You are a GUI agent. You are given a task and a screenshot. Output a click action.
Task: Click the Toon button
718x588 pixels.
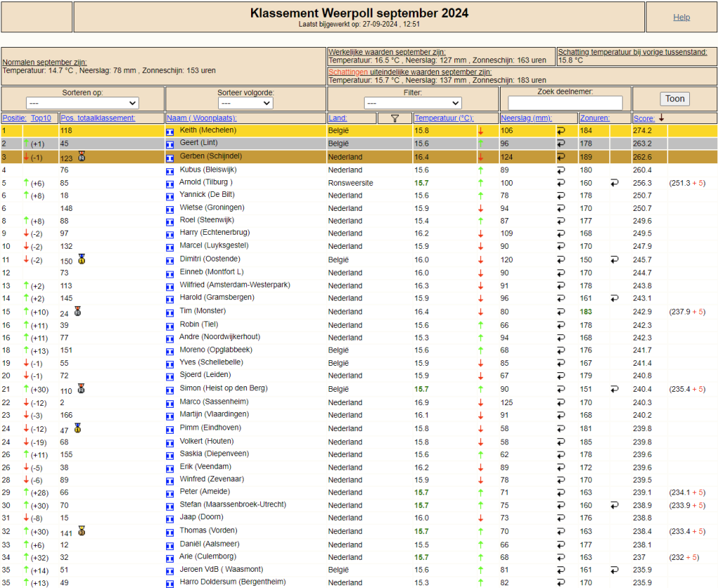(x=675, y=99)
